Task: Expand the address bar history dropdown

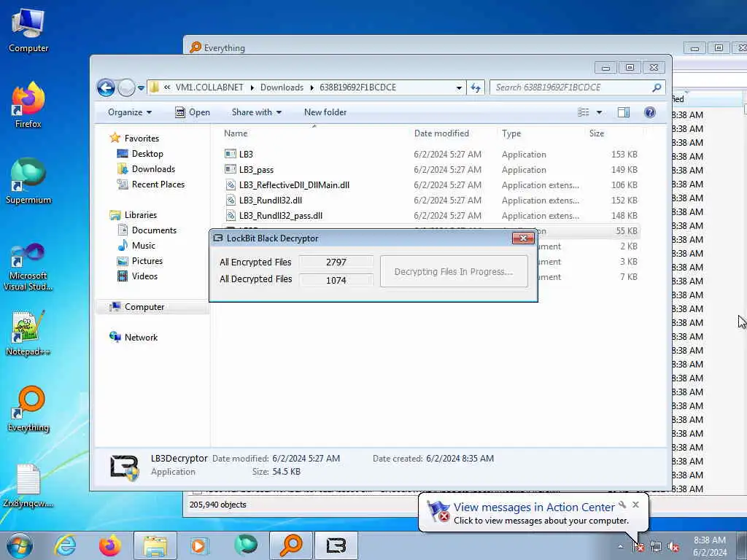Action: 459,87
